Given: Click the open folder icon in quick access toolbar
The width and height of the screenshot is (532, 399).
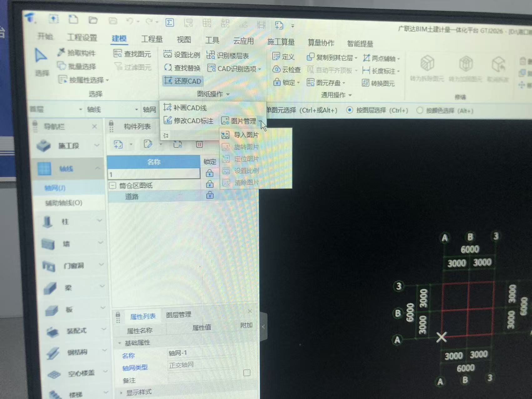Looking at the screenshot, I should click(93, 20).
